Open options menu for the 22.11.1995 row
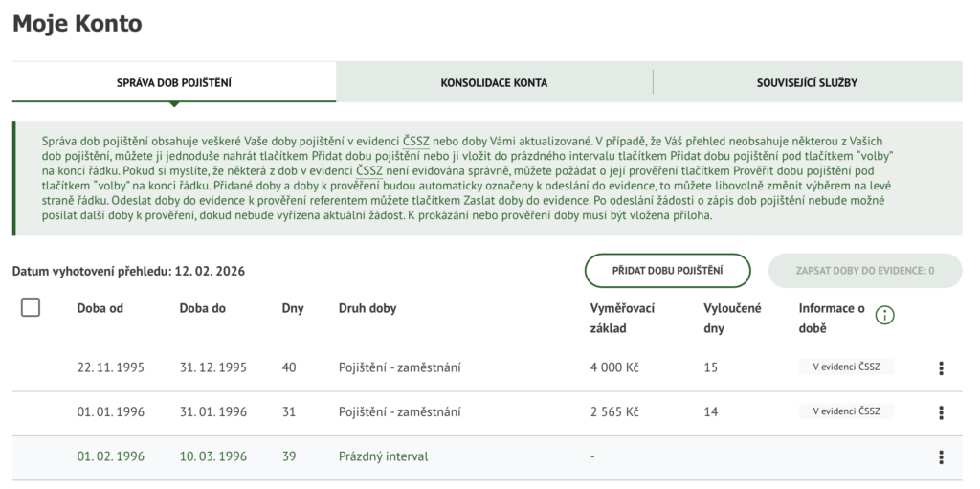Screen dimensions: 980x489 (941, 368)
